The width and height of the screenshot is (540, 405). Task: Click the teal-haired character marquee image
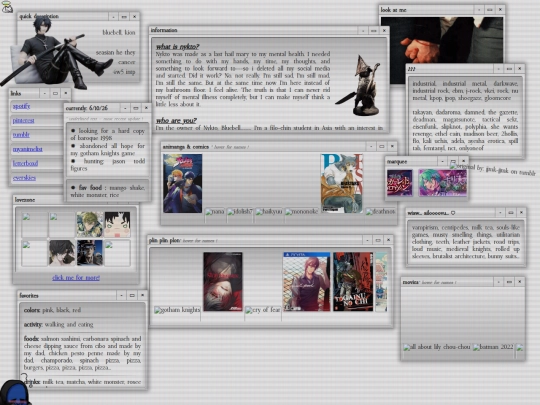[443, 183]
